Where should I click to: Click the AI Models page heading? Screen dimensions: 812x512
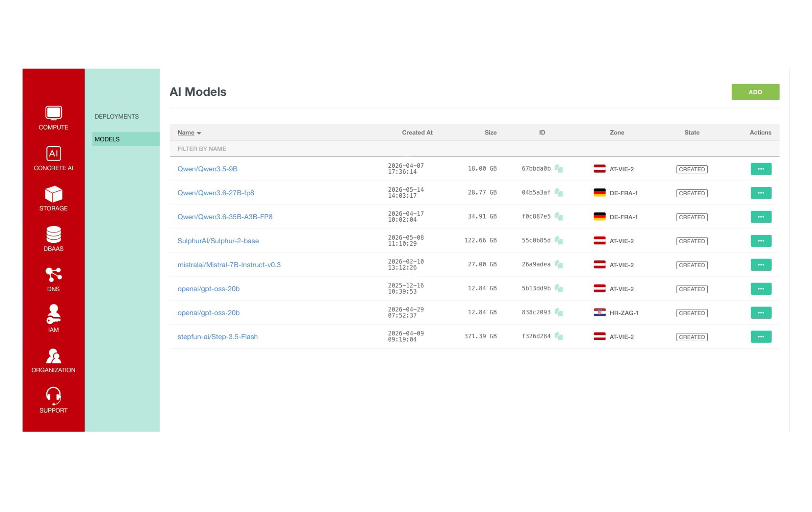198,92
